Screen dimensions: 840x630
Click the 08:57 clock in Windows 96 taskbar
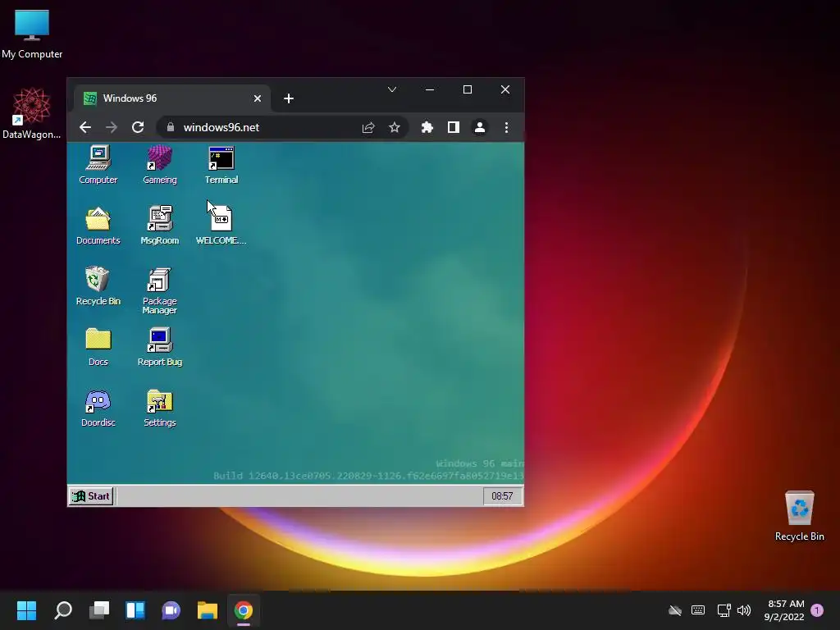pos(502,496)
